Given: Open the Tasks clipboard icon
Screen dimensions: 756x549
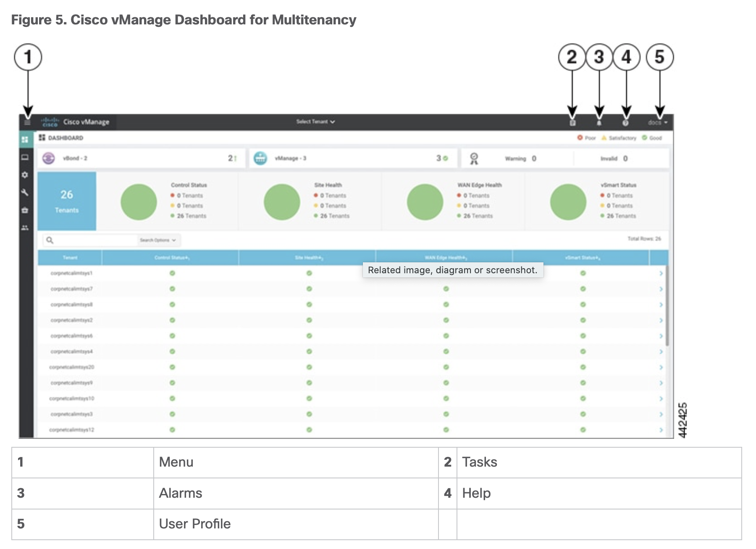Looking at the screenshot, I should tap(572, 123).
